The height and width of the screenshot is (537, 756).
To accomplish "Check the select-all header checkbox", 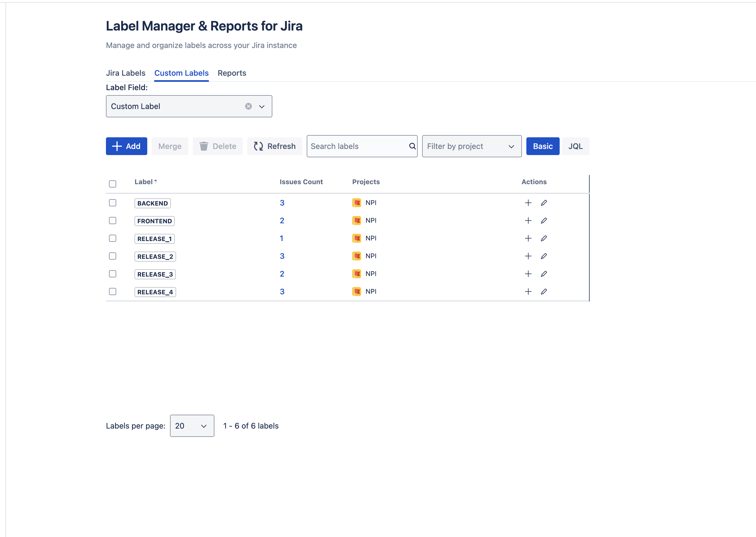I will pyautogui.click(x=113, y=184).
